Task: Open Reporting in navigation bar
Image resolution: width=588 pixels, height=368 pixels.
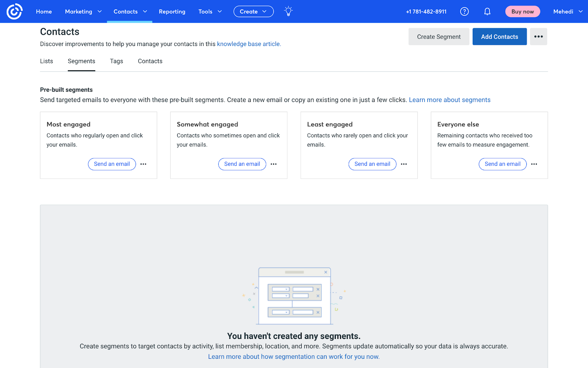Action: tap(172, 11)
